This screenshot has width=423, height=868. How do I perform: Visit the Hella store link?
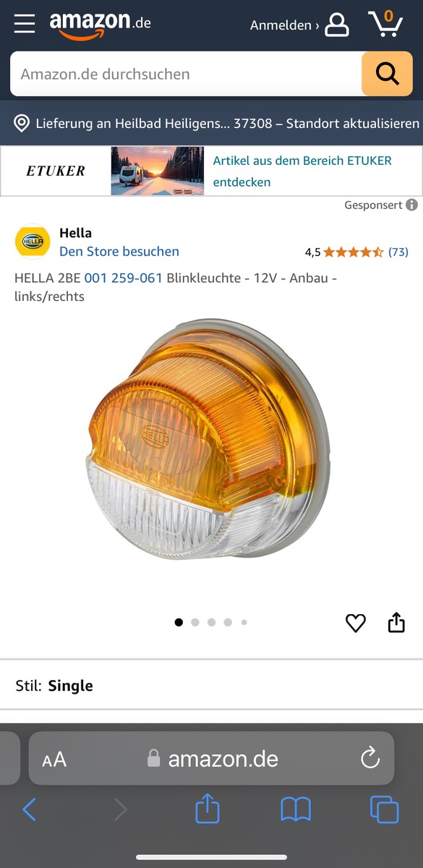point(119,252)
